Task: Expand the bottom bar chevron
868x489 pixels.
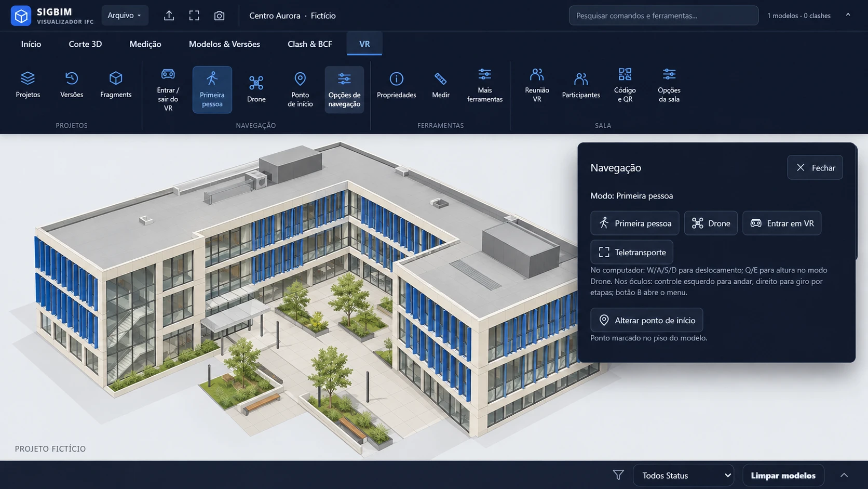Action: click(x=844, y=475)
